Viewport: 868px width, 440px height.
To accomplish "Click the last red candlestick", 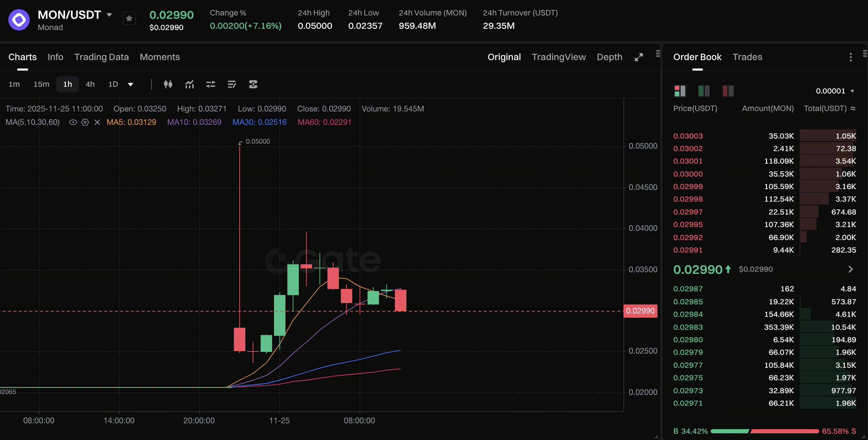I will (401, 301).
